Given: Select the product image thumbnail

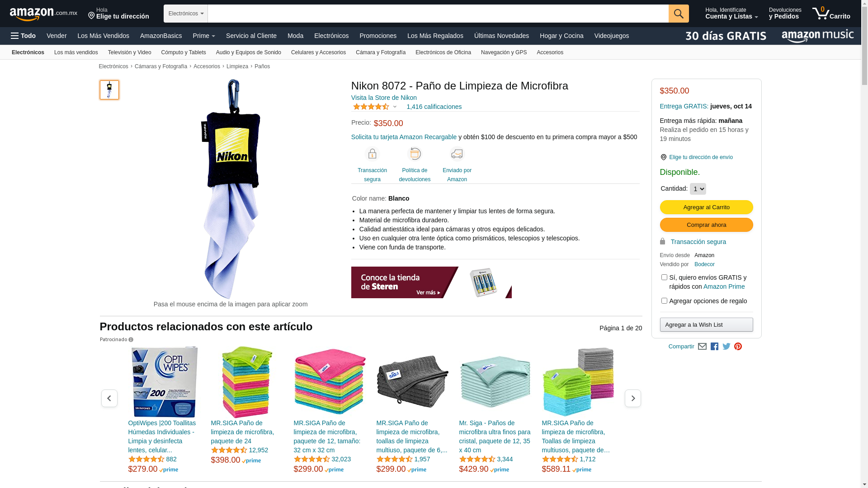Looking at the screenshot, I should 109,90.
